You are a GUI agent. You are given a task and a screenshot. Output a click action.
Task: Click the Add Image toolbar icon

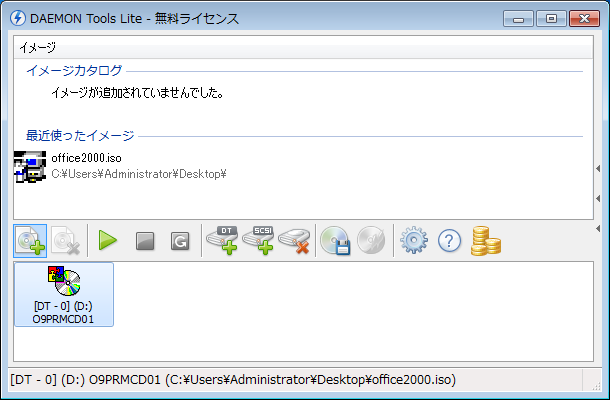[x=30, y=240]
